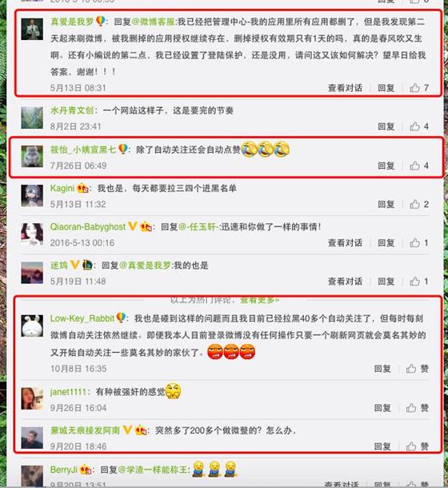Tap like icon on Kagini's comment
Viewport: 448px width, 488px height.
pos(418,205)
